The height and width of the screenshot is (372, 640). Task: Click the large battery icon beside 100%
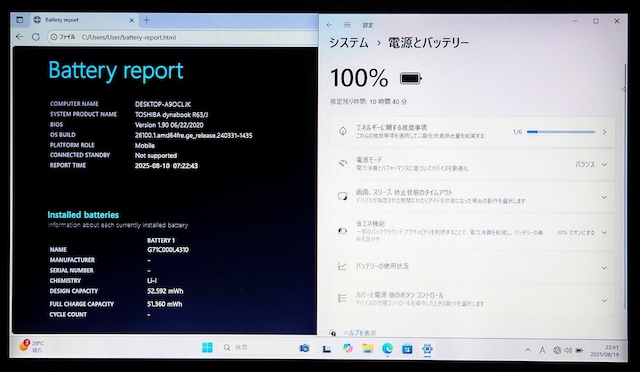[411, 78]
